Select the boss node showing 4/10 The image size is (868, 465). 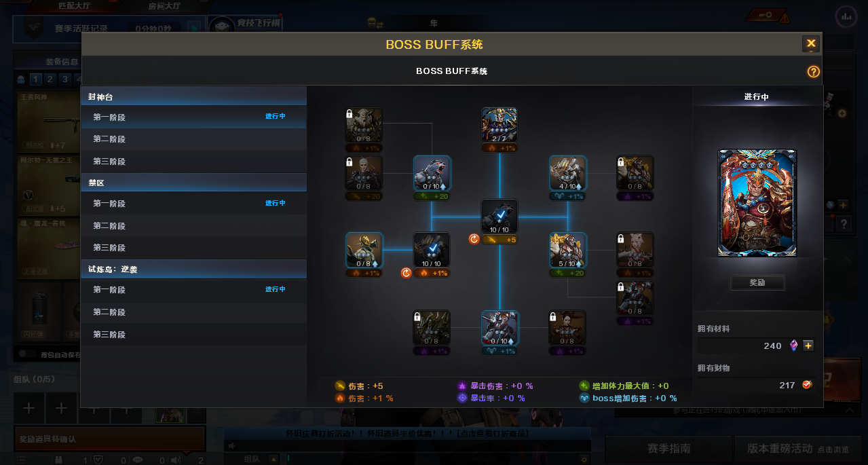(568, 174)
